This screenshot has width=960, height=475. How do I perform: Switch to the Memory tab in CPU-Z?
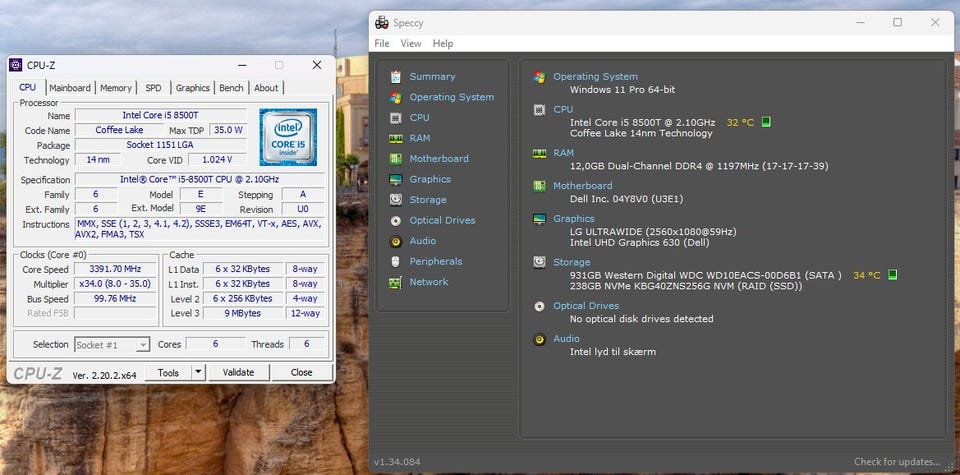tap(116, 88)
